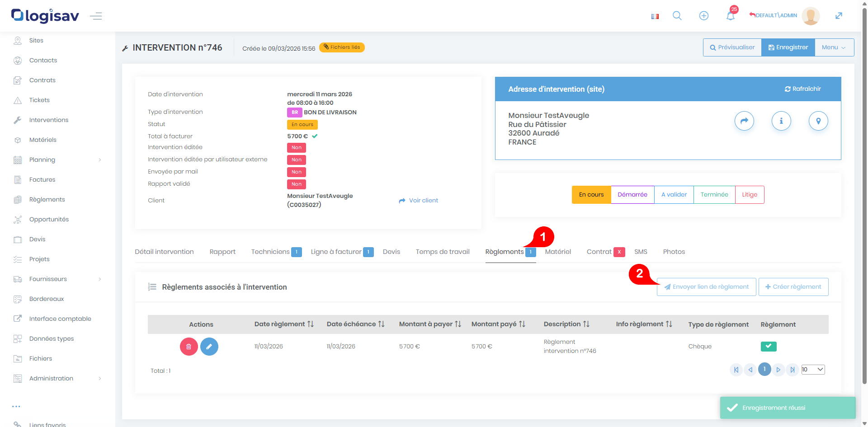Image resolution: width=868 pixels, height=427 pixels.
Task: Follow the Voir client link
Action: coord(419,200)
